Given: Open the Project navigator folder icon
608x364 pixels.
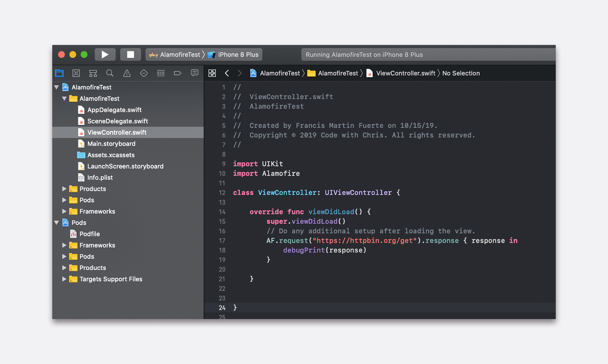Looking at the screenshot, I should [59, 73].
